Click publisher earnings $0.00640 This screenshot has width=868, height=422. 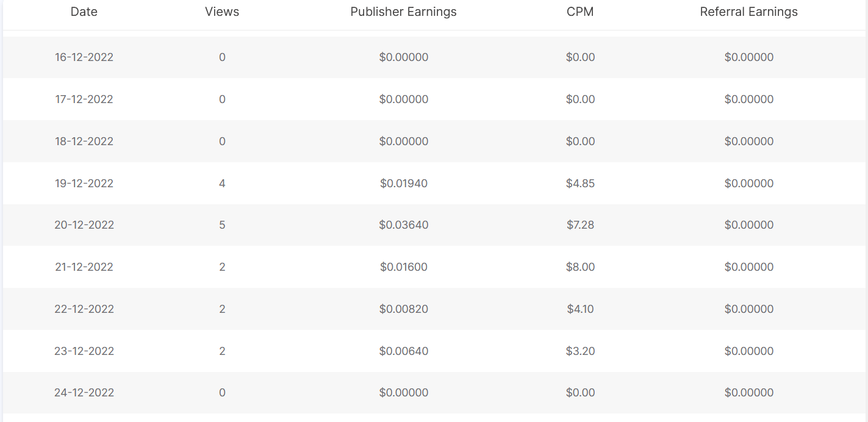point(404,351)
